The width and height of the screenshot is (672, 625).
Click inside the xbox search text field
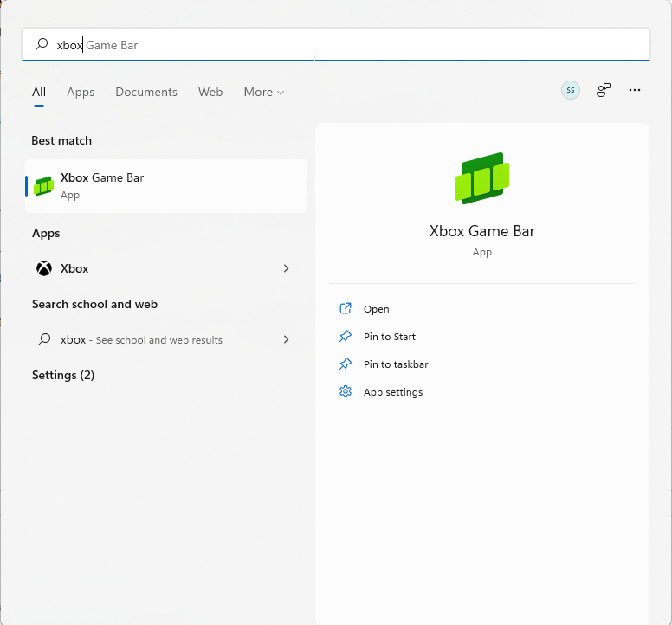(x=346, y=45)
